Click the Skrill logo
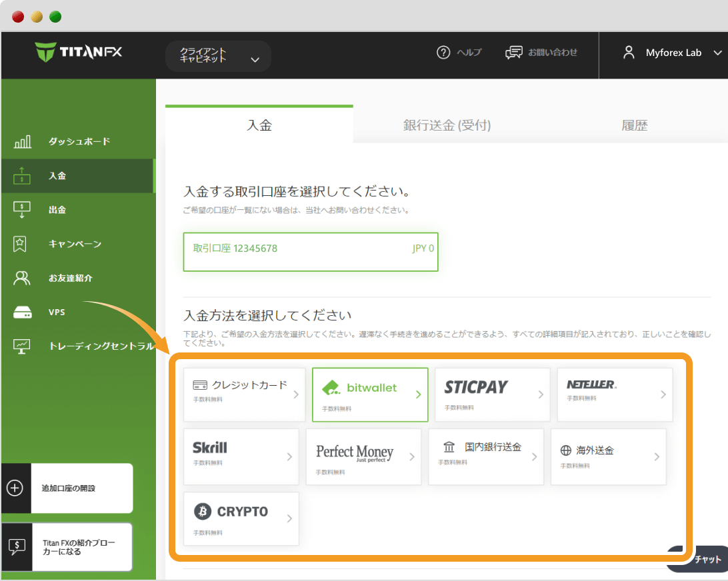Viewport: 728px width, 581px height. click(x=210, y=448)
